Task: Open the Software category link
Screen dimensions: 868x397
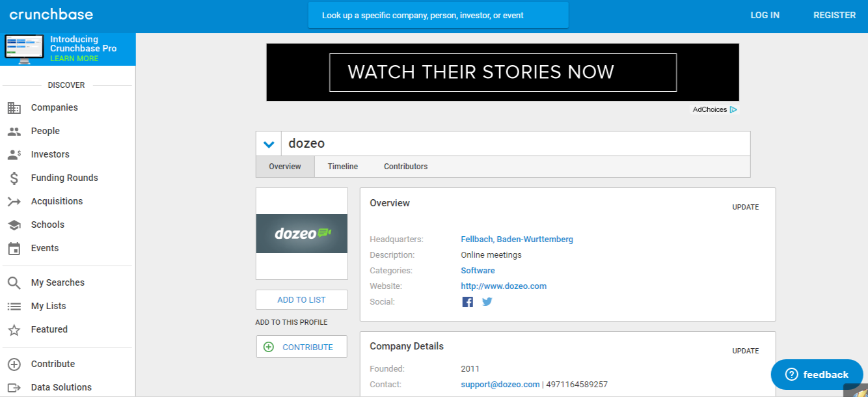Action: pos(478,271)
